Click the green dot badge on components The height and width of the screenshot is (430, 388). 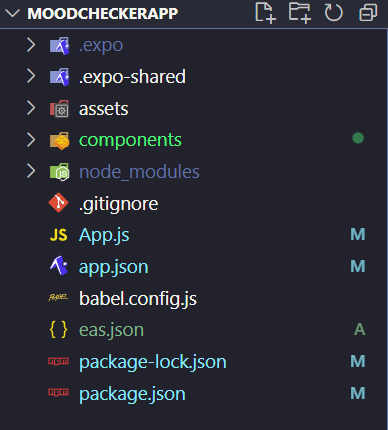pos(358,138)
